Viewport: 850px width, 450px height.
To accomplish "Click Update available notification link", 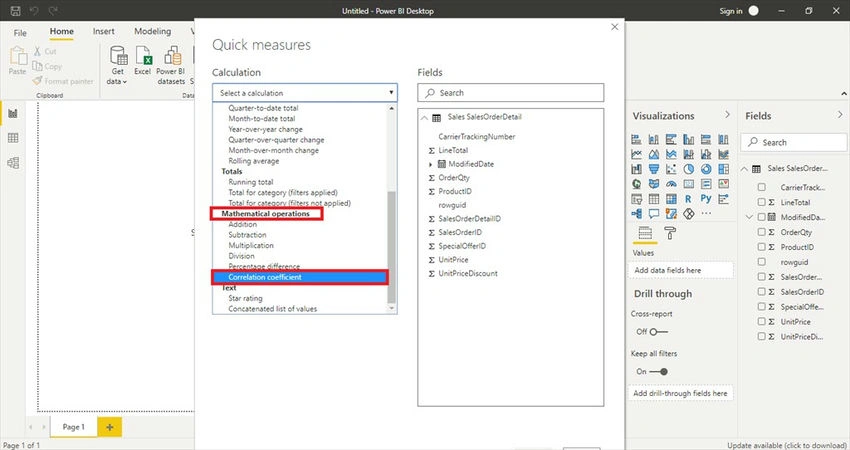I will click(786, 445).
